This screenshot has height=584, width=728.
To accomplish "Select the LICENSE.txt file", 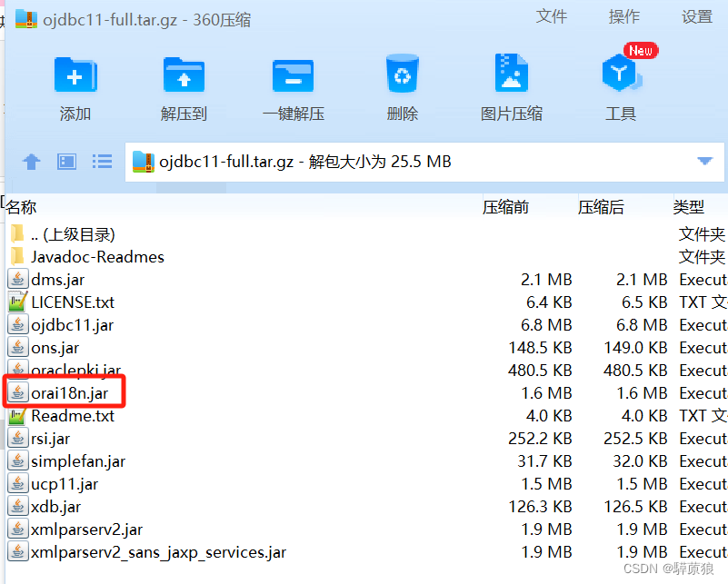I will (x=71, y=302).
